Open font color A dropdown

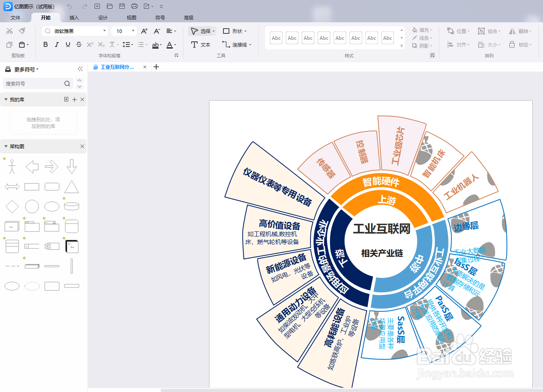click(x=171, y=45)
